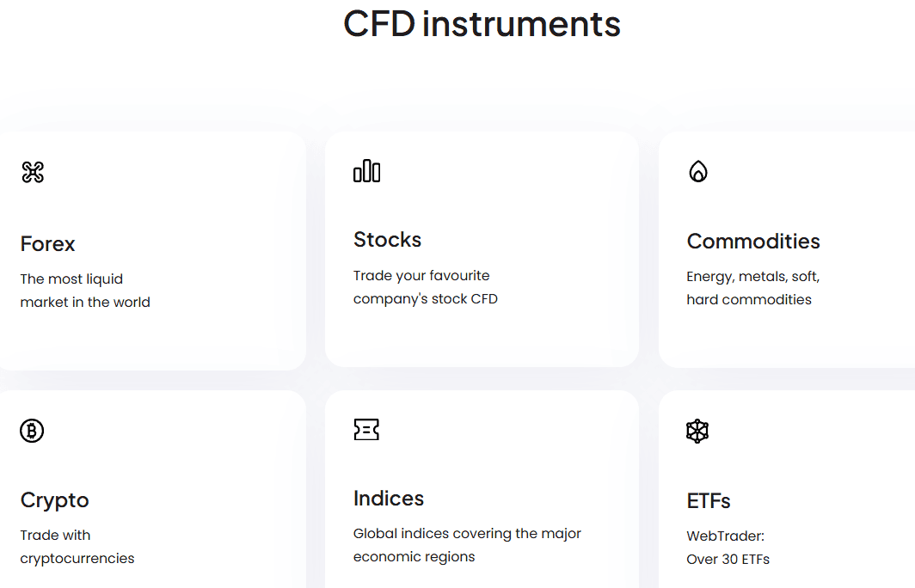915x588 pixels.
Task: Select the Stocks bar chart icon
Action: click(x=367, y=170)
